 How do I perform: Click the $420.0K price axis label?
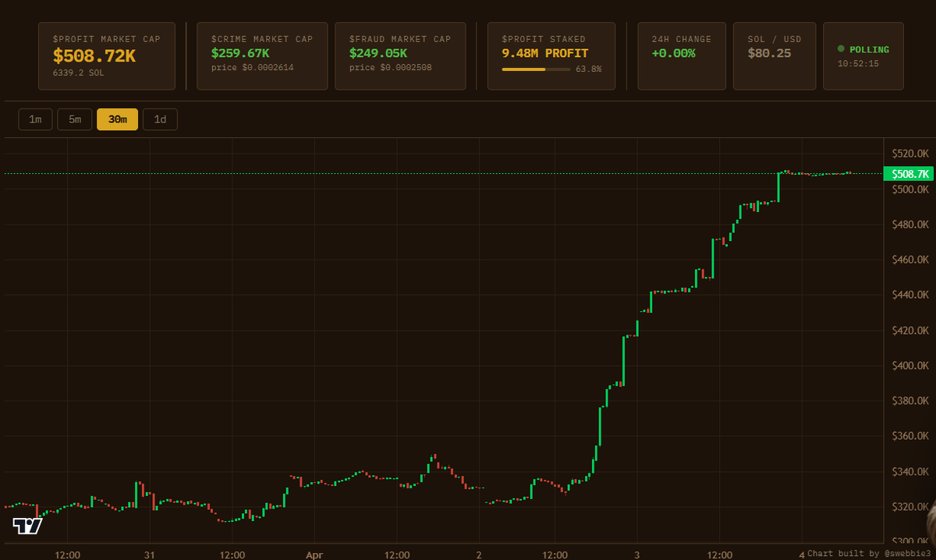point(910,331)
